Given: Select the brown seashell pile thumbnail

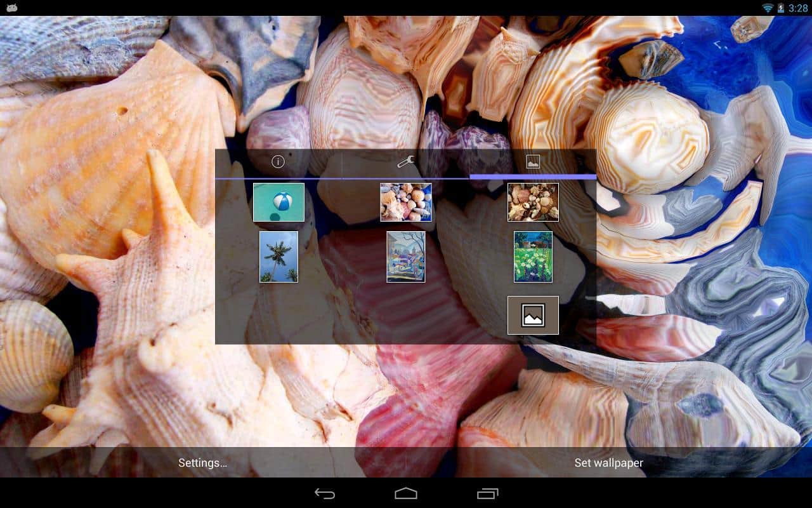Looking at the screenshot, I should (533, 202).
